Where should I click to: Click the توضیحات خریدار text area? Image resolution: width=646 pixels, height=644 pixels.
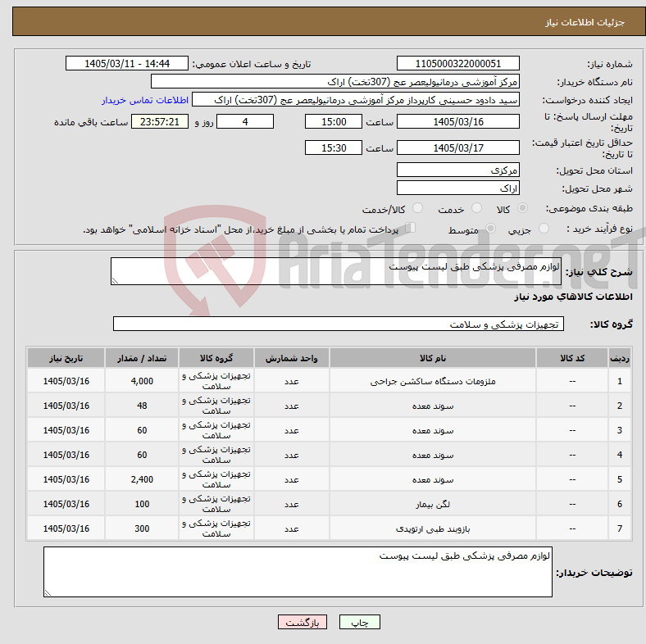tap(298, 572)
